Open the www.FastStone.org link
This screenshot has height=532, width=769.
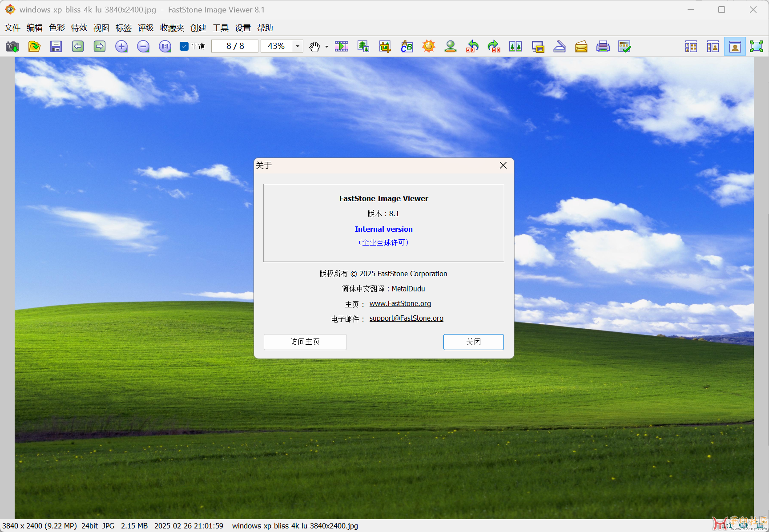click(400, 303)
